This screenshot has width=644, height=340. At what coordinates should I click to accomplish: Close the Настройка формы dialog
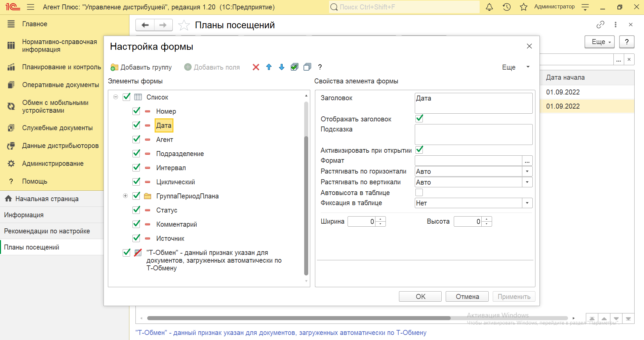(529, 46)
